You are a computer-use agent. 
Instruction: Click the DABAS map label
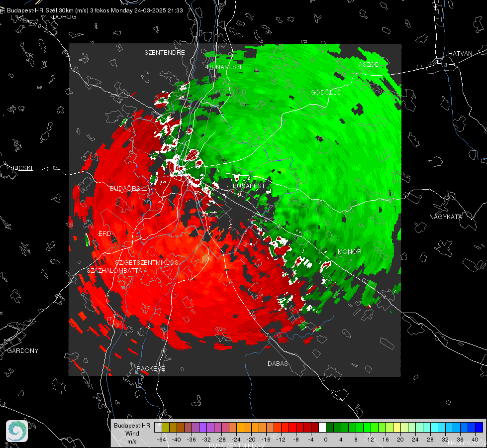click(278, 363)
